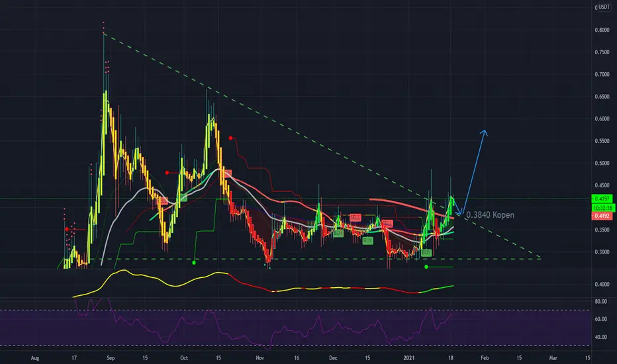This screenshot has height=364, width=617.
Task: Select the 10:32:18 candle countdown tag
Action: [603, 208]
